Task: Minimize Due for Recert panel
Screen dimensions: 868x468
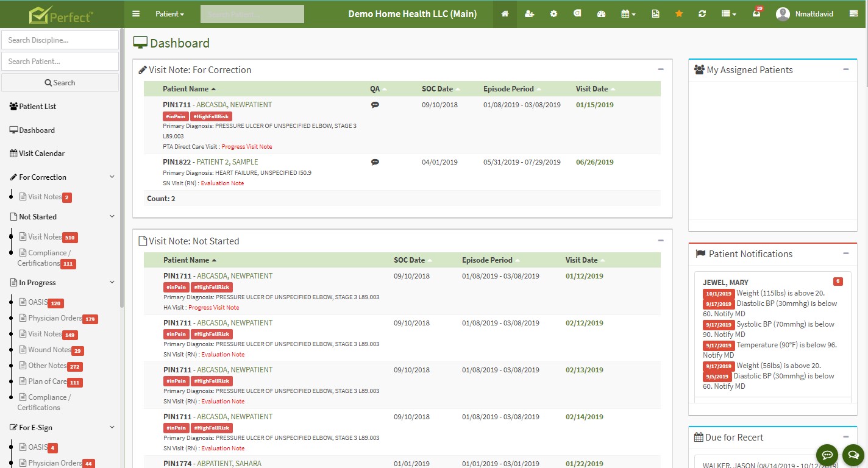Action: pos(846,437)
